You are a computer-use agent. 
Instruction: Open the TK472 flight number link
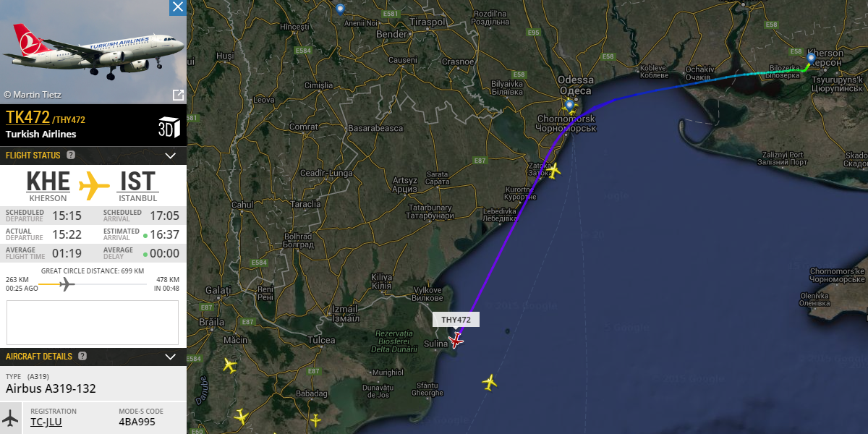tap(27, 118)
